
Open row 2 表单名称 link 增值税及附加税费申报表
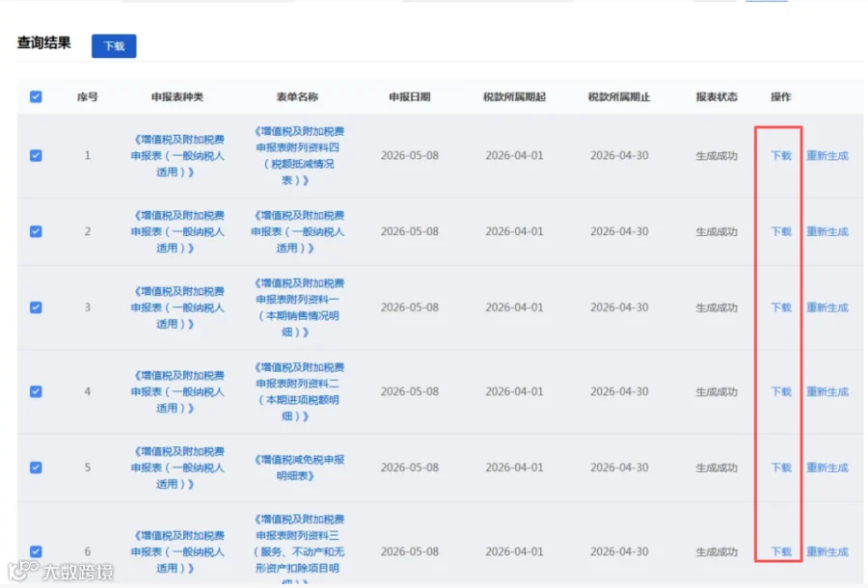[x=298, y=231]
